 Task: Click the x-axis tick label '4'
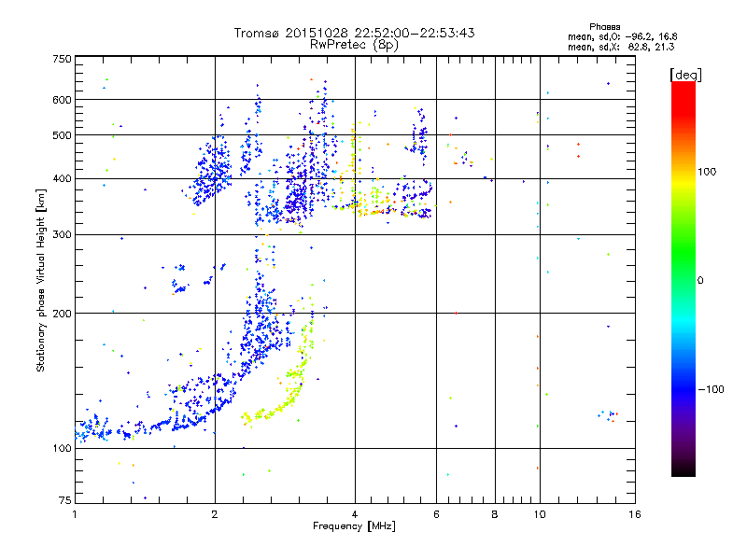(355, 514)
